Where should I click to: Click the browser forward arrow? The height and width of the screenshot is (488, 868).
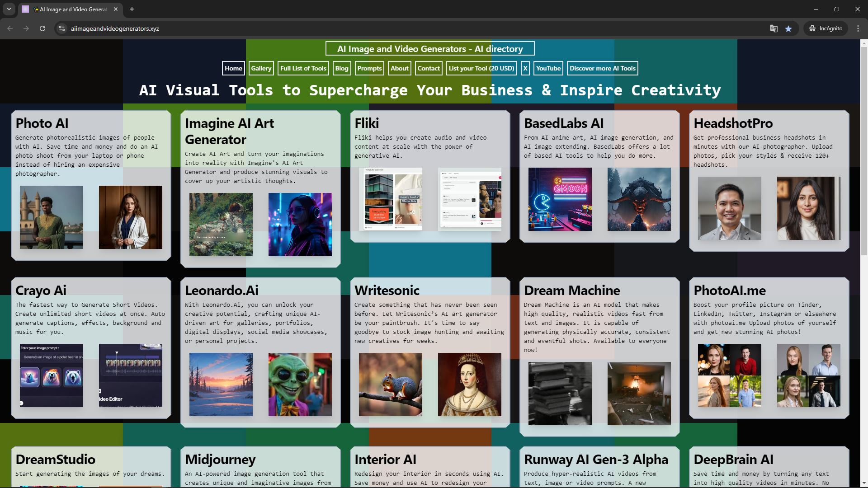coord(26,28)
